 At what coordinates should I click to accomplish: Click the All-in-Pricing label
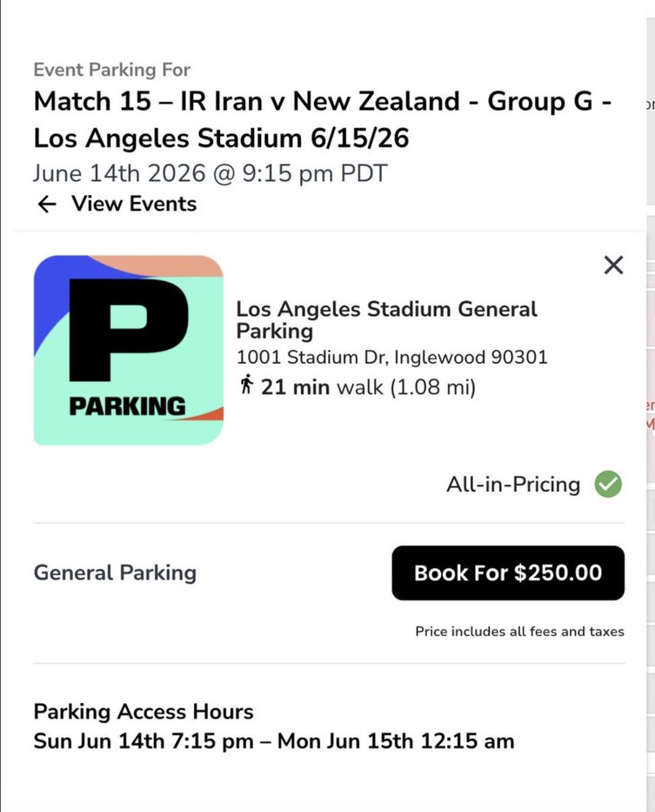tap(513, 484)
